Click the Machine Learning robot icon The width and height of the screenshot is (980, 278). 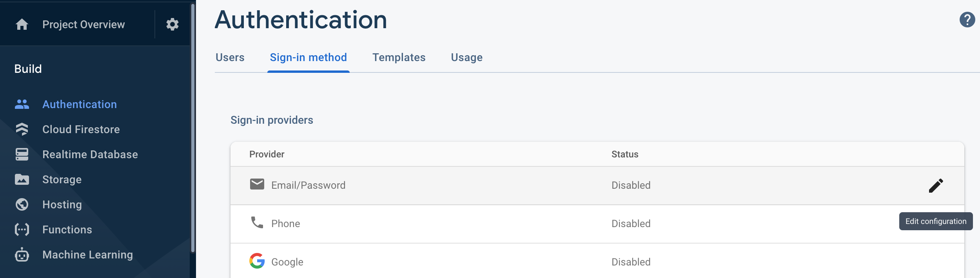click(x=22, y=255)
